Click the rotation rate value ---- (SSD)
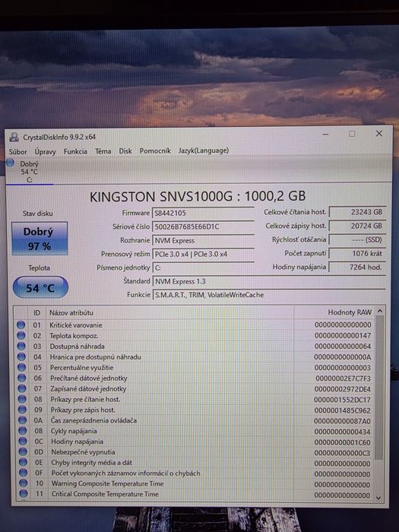Viewport: 399px width, 532px height. (358, 239)
